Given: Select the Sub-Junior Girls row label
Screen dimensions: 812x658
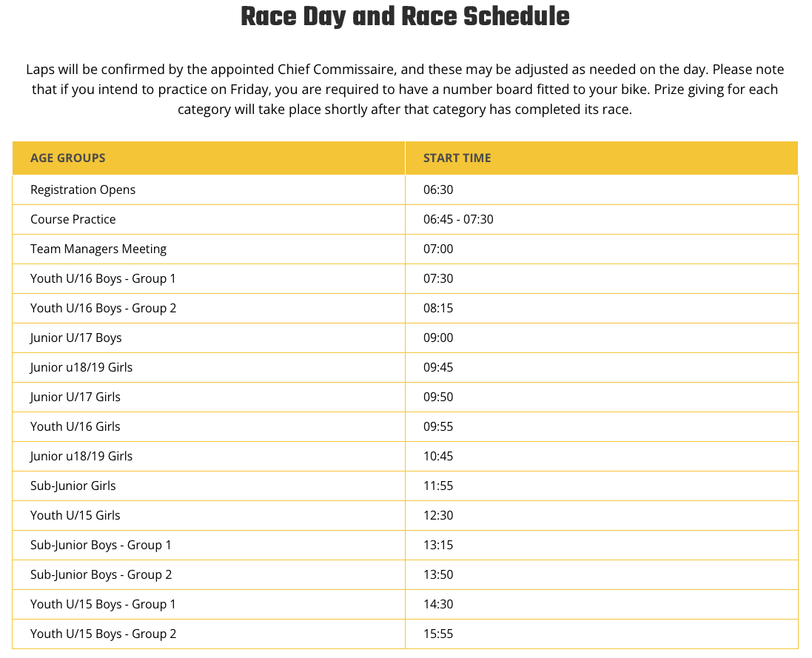Looking at the screenshot, I should (x=73, y=486).
